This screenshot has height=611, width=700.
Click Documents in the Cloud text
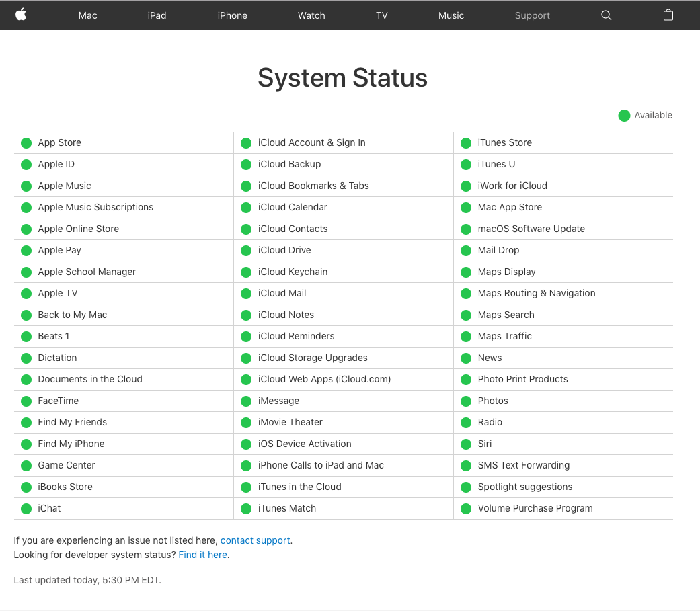[x=90, y=379]
